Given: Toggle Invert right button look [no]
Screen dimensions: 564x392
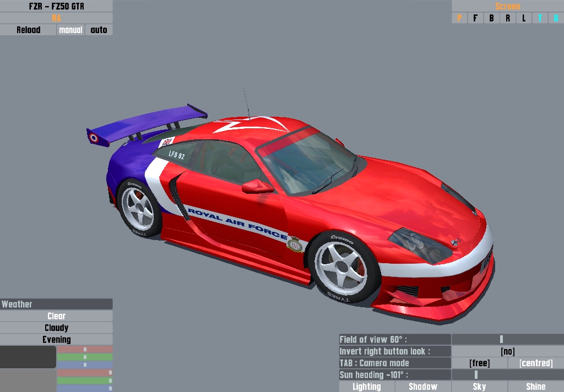Looking at the screenshot, I should pyautogui.click(x=507, y=351).
